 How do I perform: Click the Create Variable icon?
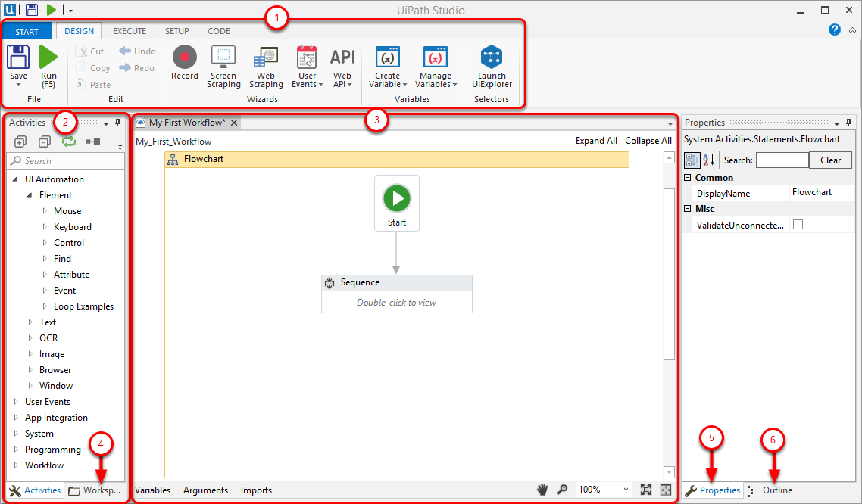point(388,57)
